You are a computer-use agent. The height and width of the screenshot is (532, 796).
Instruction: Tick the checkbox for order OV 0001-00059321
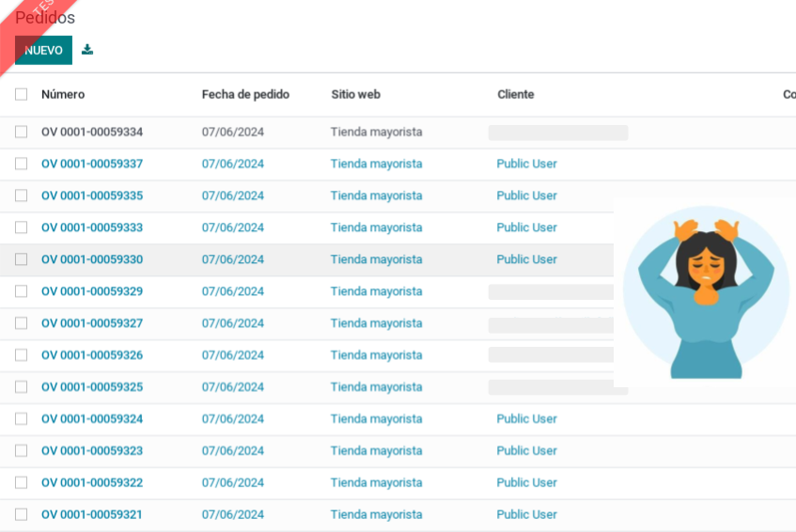[x=22, y=514]
